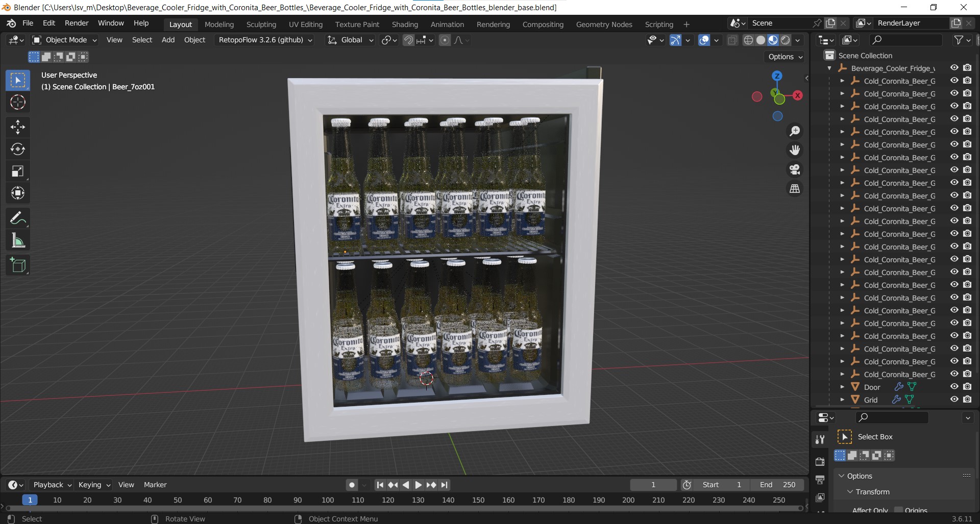Switch to material preview shading
This screenshot has width=980, height=524.
[x=773, y=40]
